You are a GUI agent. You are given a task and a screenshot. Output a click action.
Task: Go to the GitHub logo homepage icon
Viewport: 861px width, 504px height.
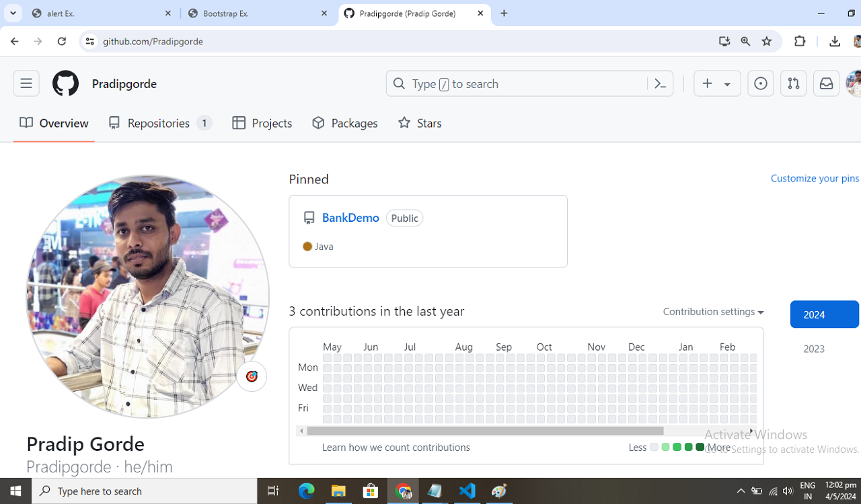tap(65, 83)
